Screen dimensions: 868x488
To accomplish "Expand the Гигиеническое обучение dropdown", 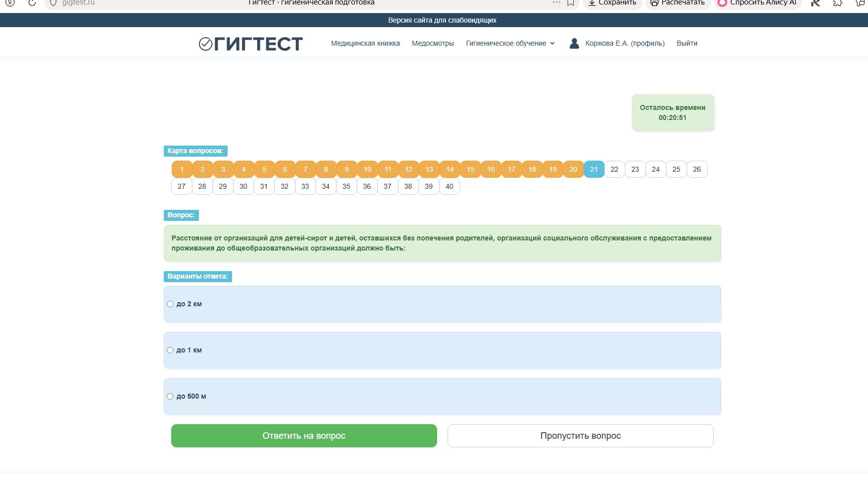I will point(510,43).
